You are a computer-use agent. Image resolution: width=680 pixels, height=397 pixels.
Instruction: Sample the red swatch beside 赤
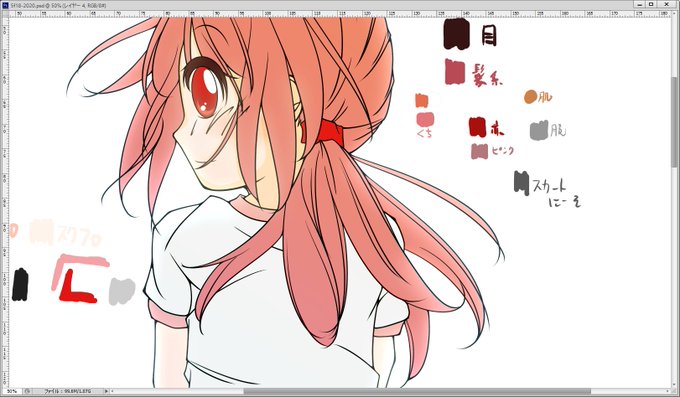click(x=477, y=127)
